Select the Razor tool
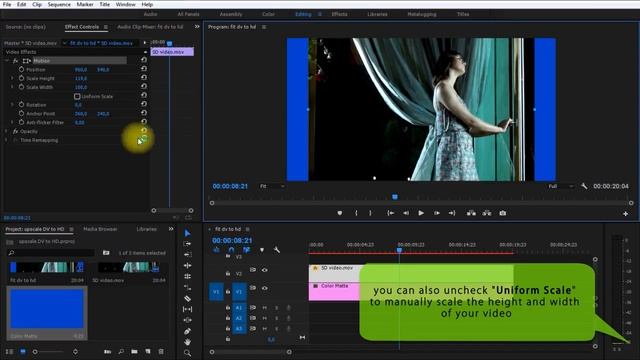 [x=187, y=298]
